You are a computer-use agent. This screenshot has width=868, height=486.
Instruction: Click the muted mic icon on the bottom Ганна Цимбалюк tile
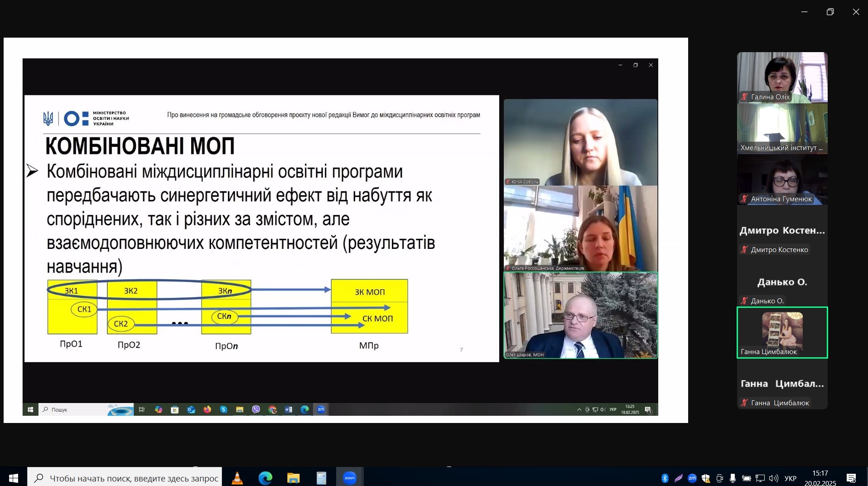click(744, 403)
